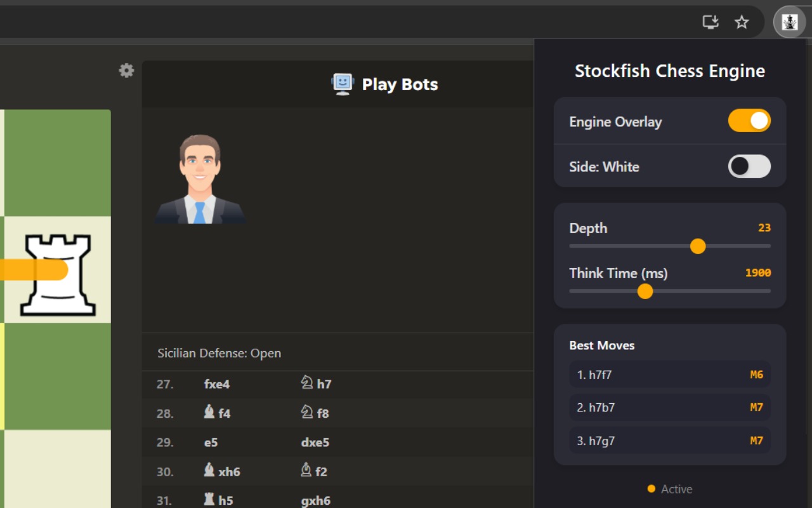Open the Stockfish extension icon in toolbar
Image resolution: width=812 pixels, height=508 pixels.
(x=789, y=22)
